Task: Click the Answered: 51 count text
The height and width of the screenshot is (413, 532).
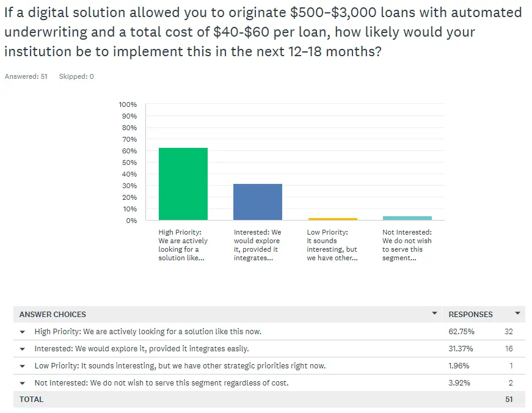Action: pyautogui.click(x=26, y=76)
